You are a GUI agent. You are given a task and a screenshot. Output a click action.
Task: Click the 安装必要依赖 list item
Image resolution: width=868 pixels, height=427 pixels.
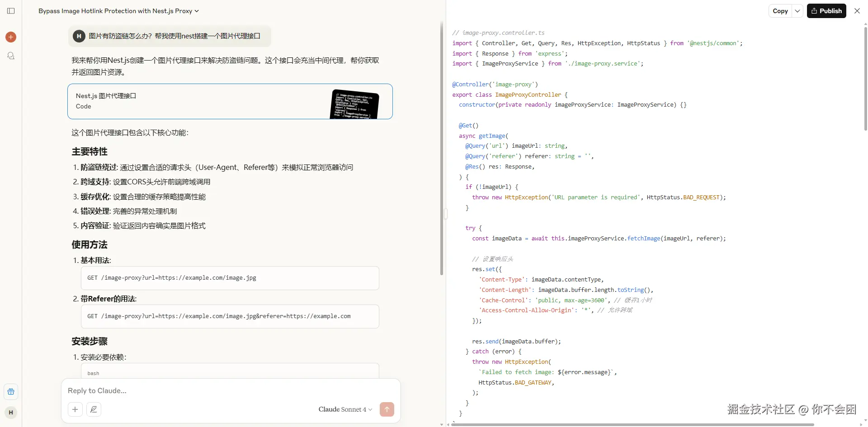[x=104, y=357]
